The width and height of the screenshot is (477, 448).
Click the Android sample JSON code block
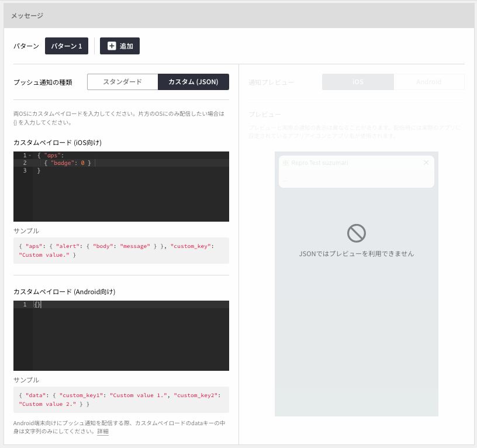tap(121, 399)
